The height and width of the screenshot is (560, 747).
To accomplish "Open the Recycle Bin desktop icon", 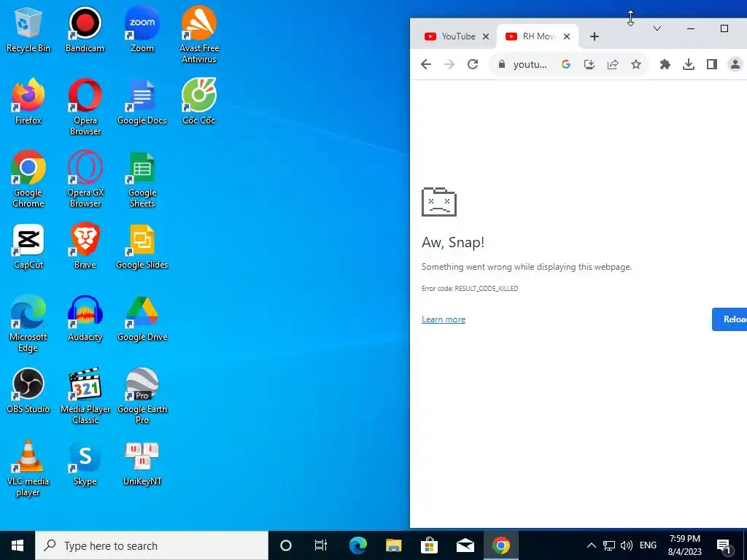I will 28,29.
